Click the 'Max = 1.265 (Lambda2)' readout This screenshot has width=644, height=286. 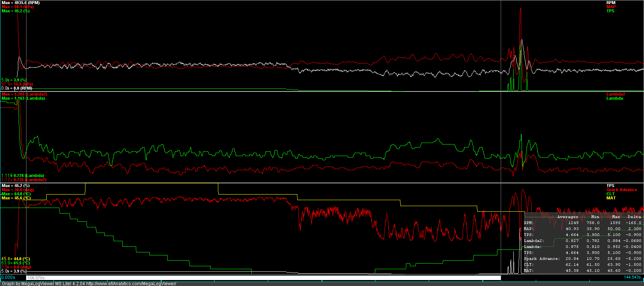tap(24, 94)
